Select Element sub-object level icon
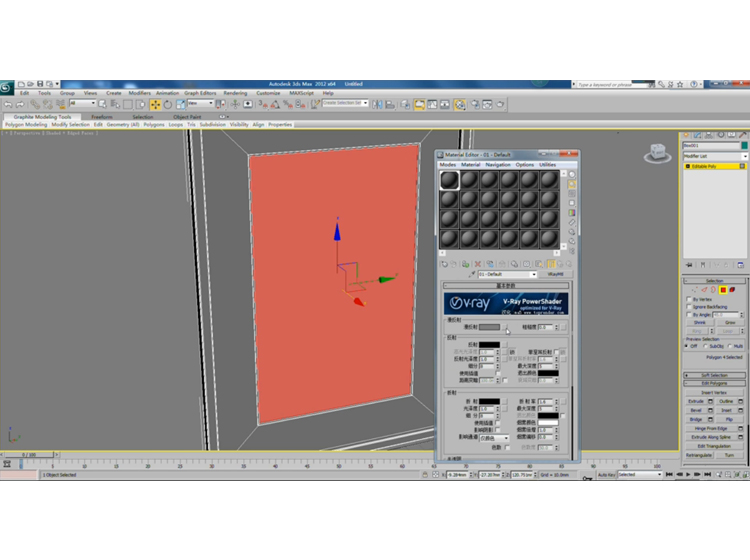 pos(732,290)
